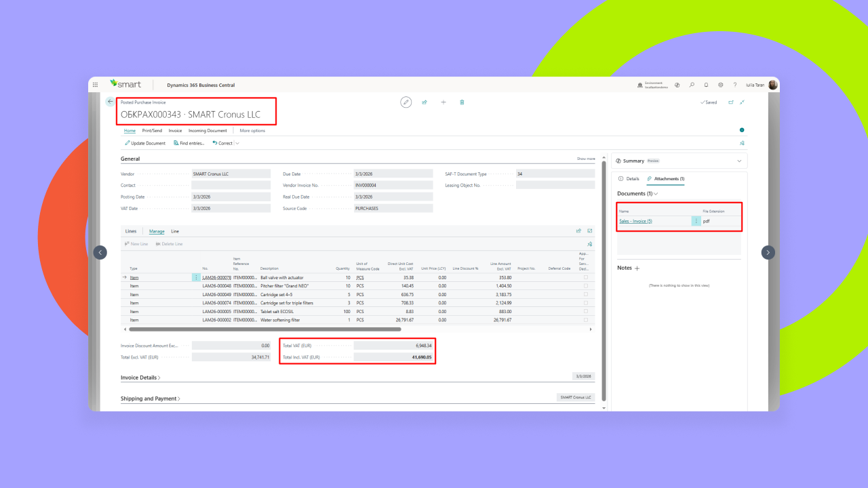Click the Iulia Taran profile avatar
The width and height of the screenshot is (868, 488).
(773, 85)
